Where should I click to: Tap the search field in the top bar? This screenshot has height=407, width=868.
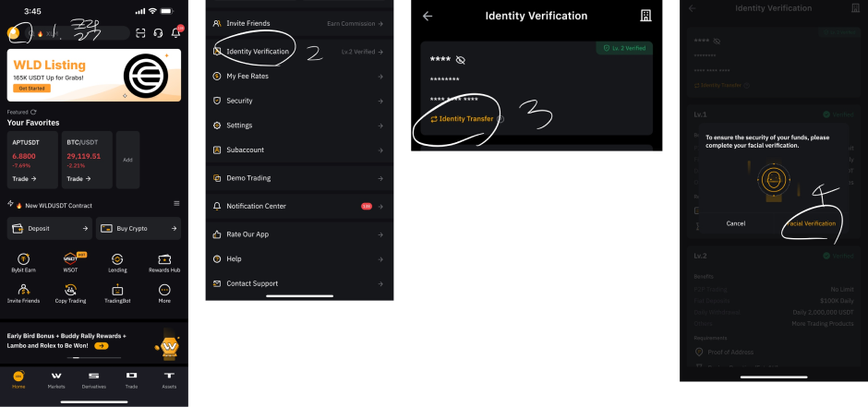tap(78, 33)
